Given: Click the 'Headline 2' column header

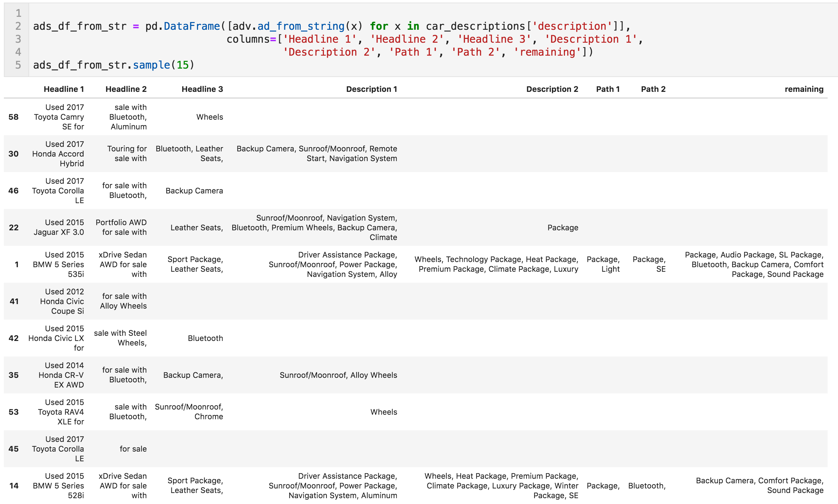Looking at the screenshot, I should (x=126, y=89).
